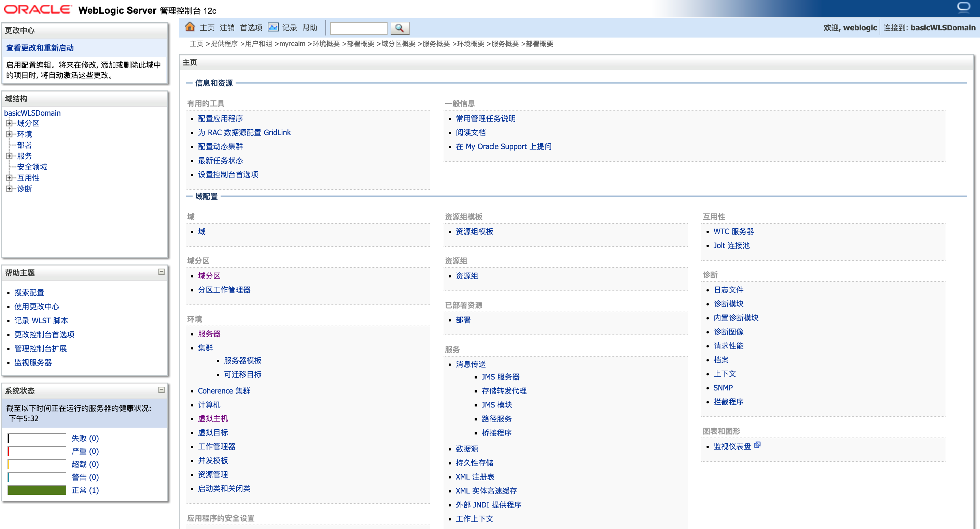Open 在 My Oracle Support 上提问

click(503, 146)
